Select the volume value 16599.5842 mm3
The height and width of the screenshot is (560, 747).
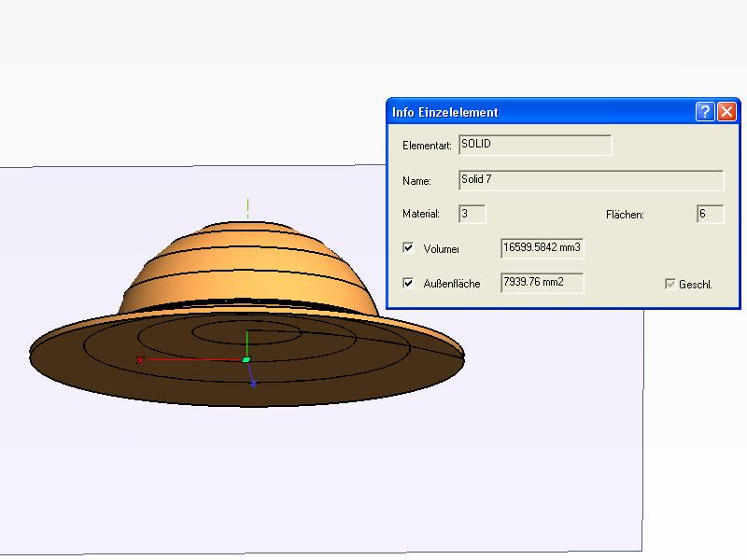(x=543, y=248)
